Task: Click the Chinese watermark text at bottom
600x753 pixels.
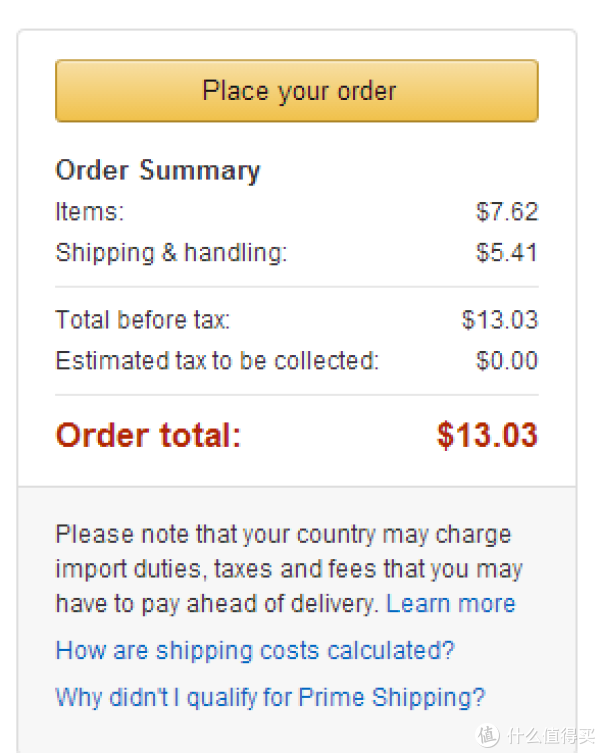Action: [x=551, y=736]
